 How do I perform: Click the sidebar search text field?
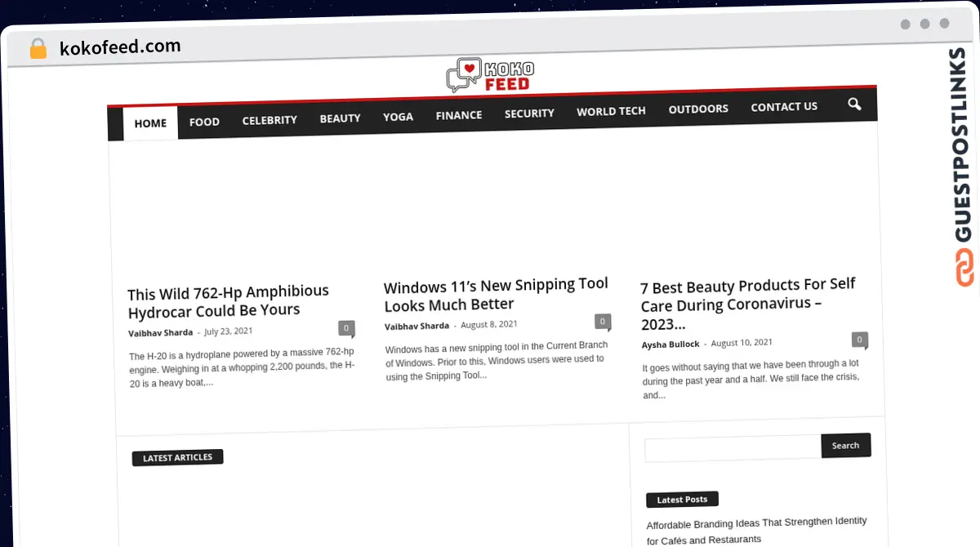click(733, 448)
